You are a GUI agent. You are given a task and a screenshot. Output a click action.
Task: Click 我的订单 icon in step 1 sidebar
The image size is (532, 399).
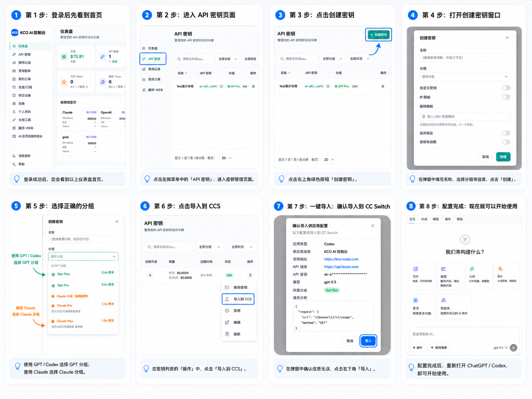click(x=14, y=79)
